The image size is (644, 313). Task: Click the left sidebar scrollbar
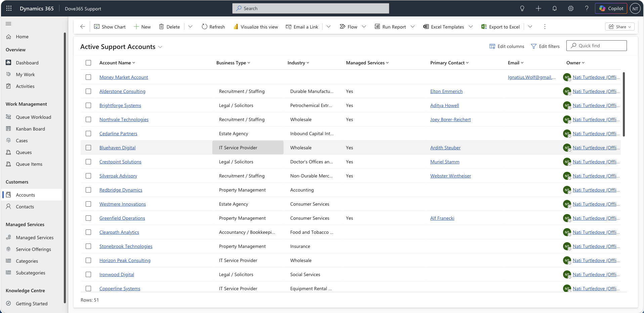pyautogui.click(x=65, y=168)
